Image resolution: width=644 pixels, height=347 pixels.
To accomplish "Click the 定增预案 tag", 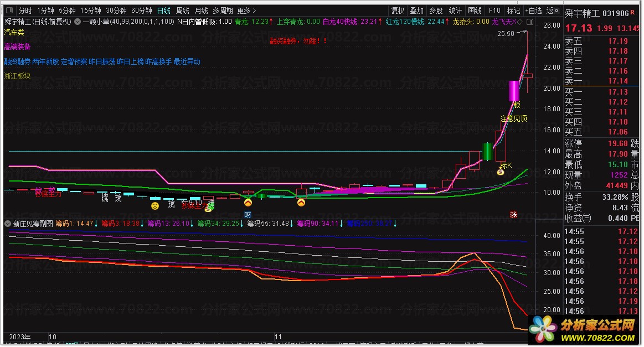I will (74, 61).
